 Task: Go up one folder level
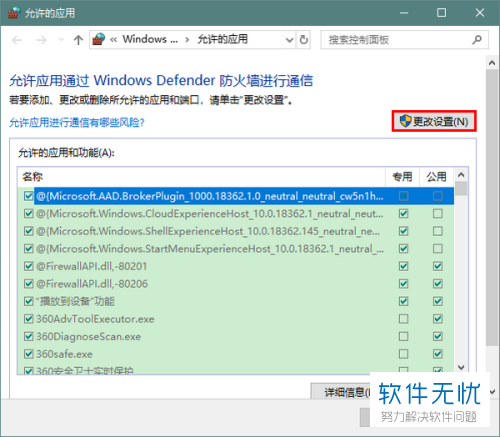(x=78, y=40)
